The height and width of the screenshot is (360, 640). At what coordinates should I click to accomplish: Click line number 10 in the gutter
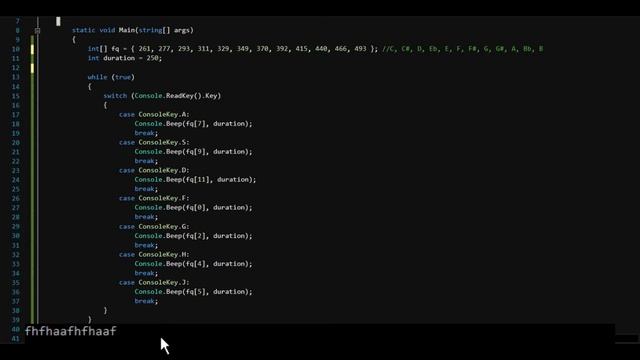(16, 49)
